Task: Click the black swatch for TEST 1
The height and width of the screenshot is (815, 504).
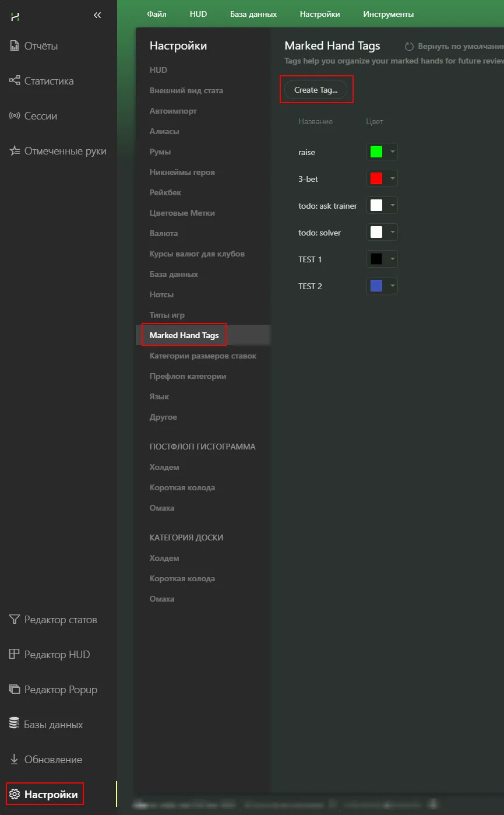Action: tap(376, 259)
